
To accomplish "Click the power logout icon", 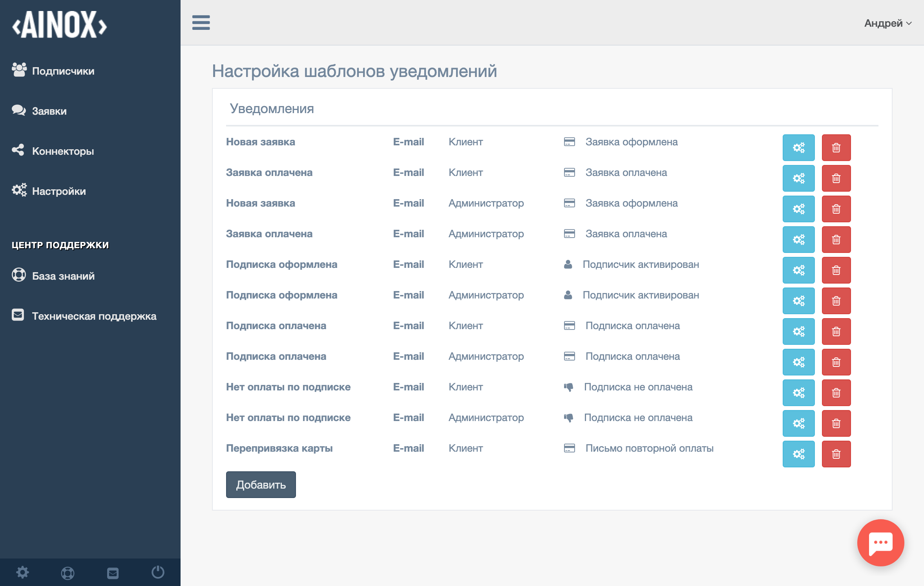I will pos(158,572).
